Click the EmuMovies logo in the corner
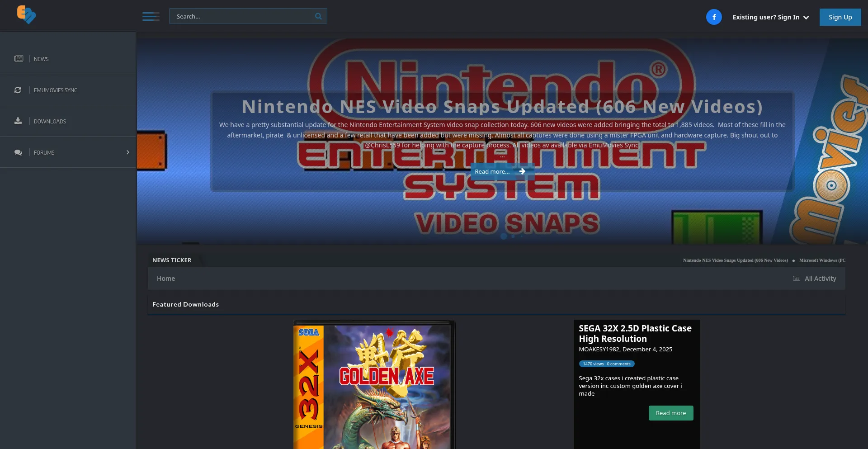The image size is (868, 449). [x=26, y=14]
